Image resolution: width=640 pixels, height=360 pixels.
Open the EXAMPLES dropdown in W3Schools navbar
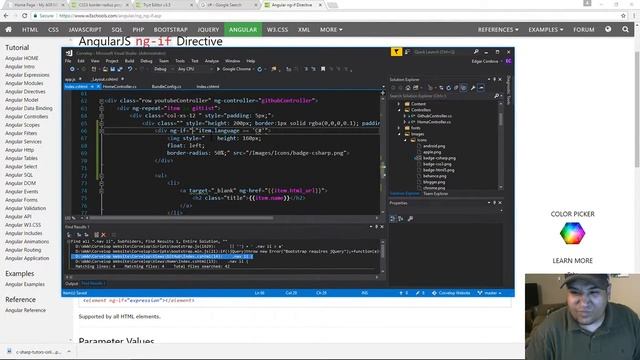pyautogui.click(x=546, y=29)
